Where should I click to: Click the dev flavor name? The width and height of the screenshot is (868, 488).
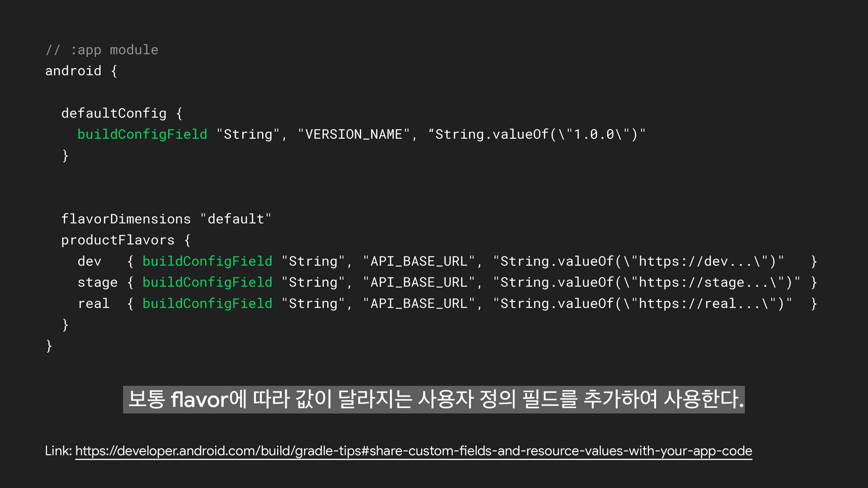[89, 261]
